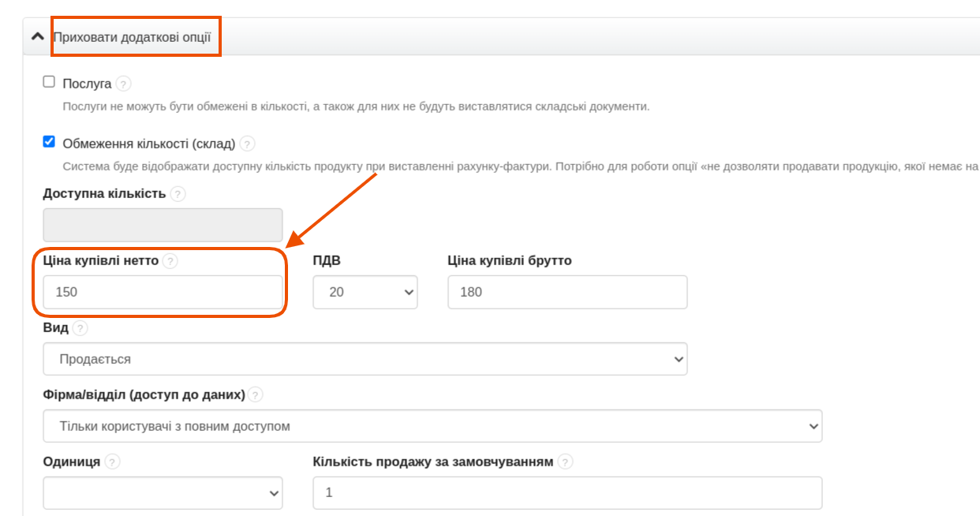
Task: Click help icon next to Послуга
Action: pos(123,84)
